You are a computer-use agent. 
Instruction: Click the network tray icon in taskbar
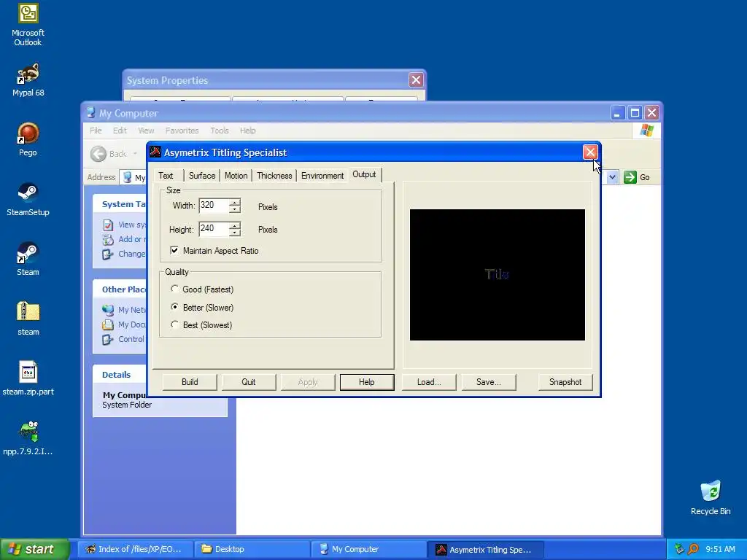pos(679,549)
